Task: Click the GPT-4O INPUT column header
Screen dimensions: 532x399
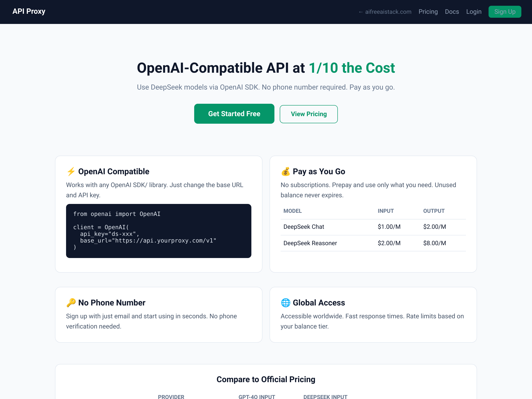Action: [x=257, y=397]
